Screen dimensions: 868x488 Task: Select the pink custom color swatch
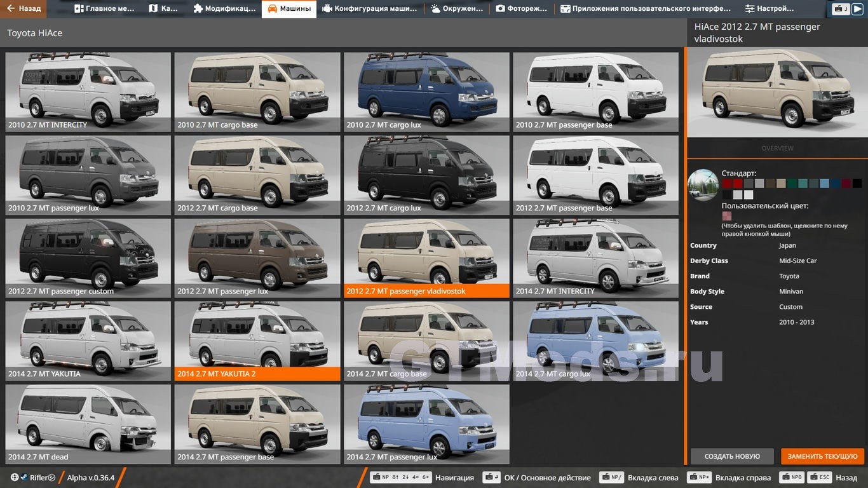tap(726, 216)
